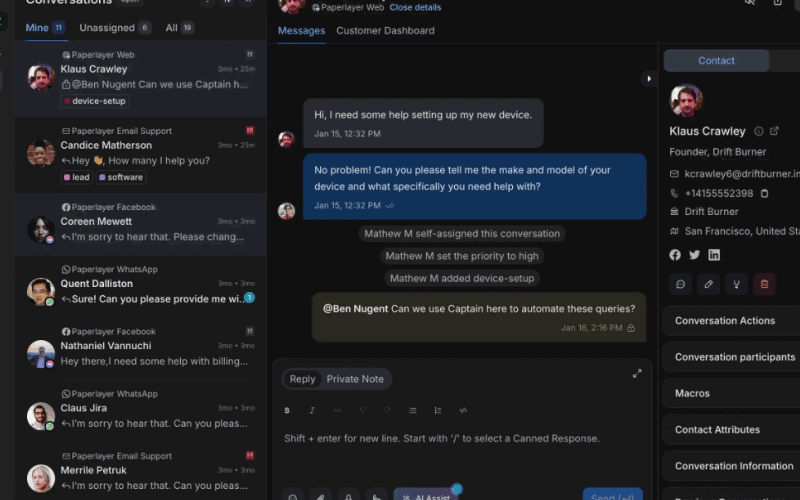This screenshot has height=500, width=800.
Task: Toggle bold formatting in the reply editor
Action: (287, 410)
